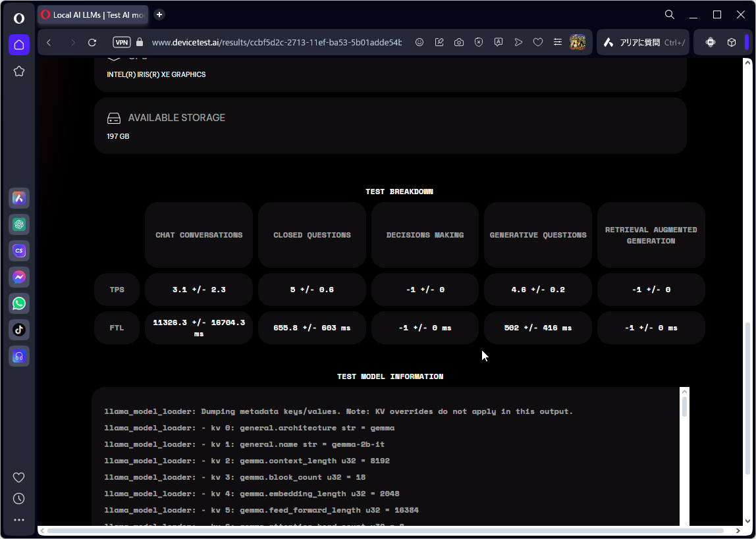Open the Player (headphones) sidebar icon
756x539 pixels.
click(18, 356)
